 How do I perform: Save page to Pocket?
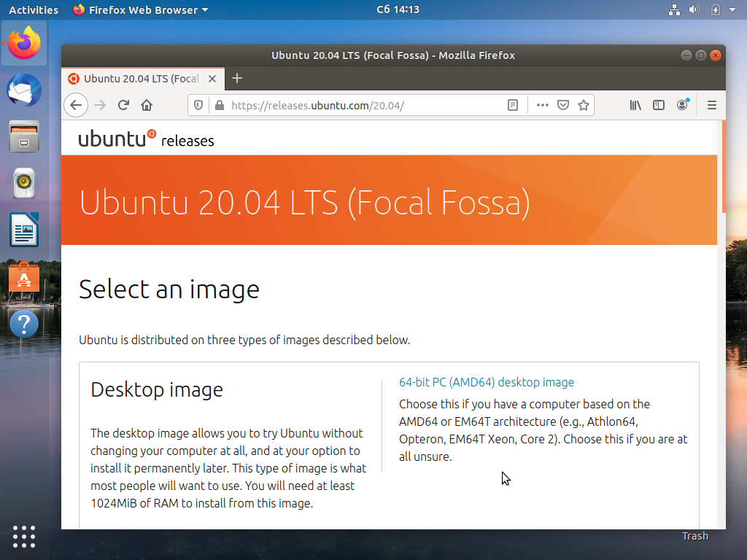pos(563,105)
